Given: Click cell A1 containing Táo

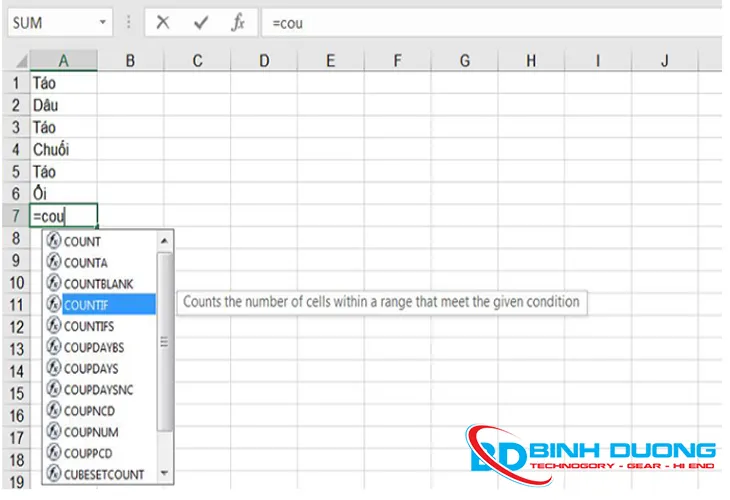Looking at the screenshot, I should (x=64, y=83).
